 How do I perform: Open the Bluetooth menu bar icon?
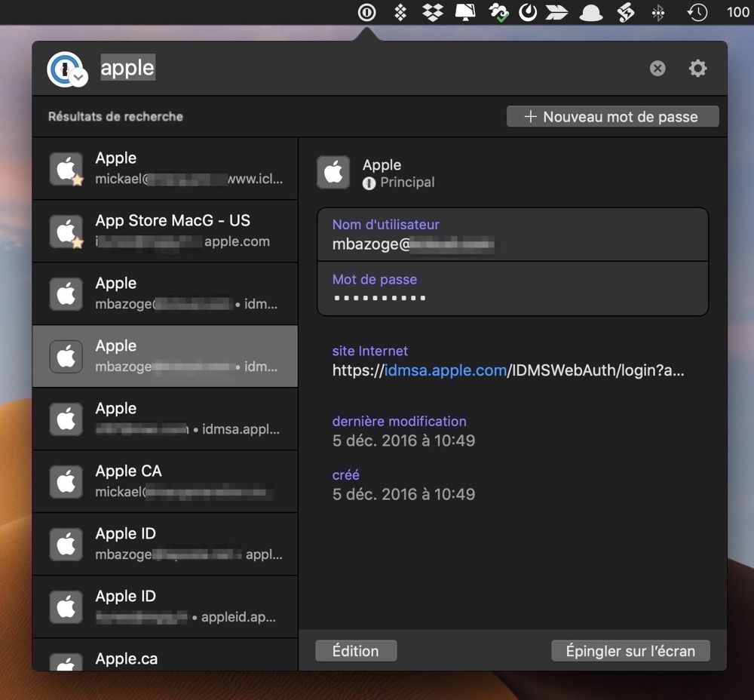[657, 13]
